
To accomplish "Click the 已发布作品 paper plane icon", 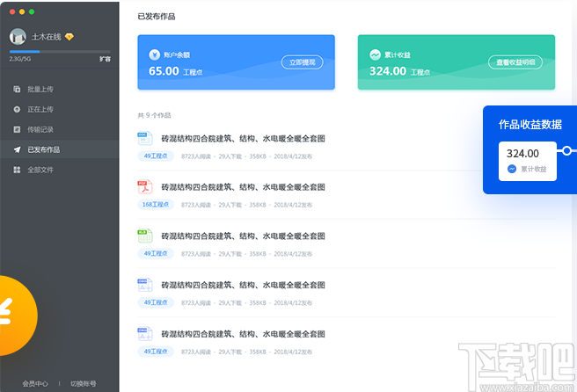I will click(x=17, y=149).
